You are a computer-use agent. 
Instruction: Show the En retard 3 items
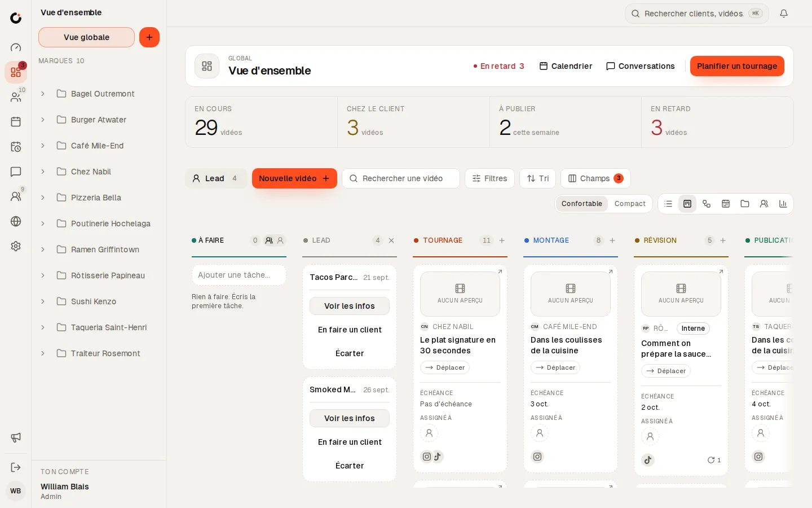click(x=499, y=66)
